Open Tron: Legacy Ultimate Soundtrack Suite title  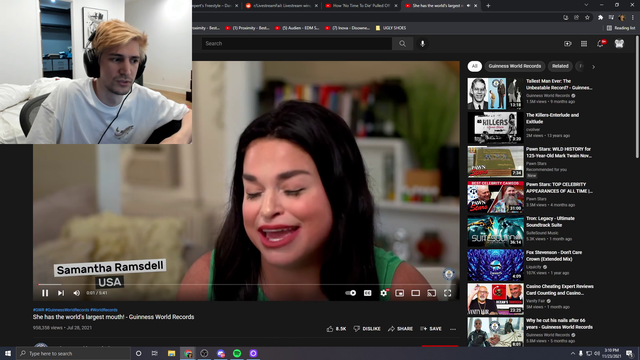point(550,222)
